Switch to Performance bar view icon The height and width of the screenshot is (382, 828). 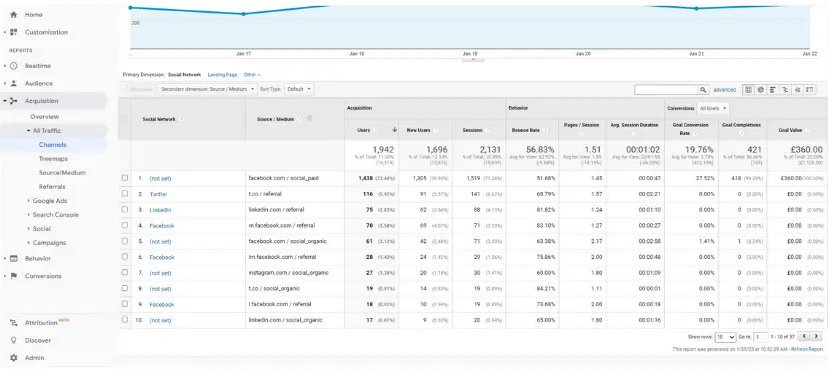tap(773, 90)
